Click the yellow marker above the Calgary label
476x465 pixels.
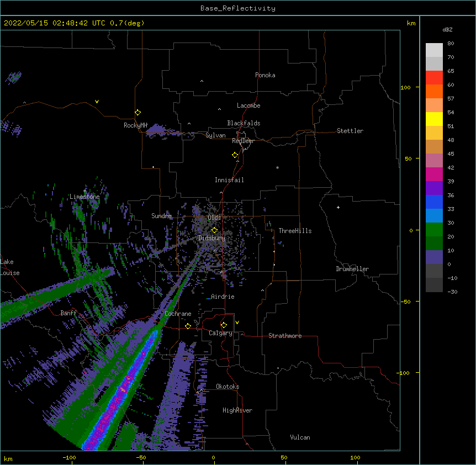point(224,325)
